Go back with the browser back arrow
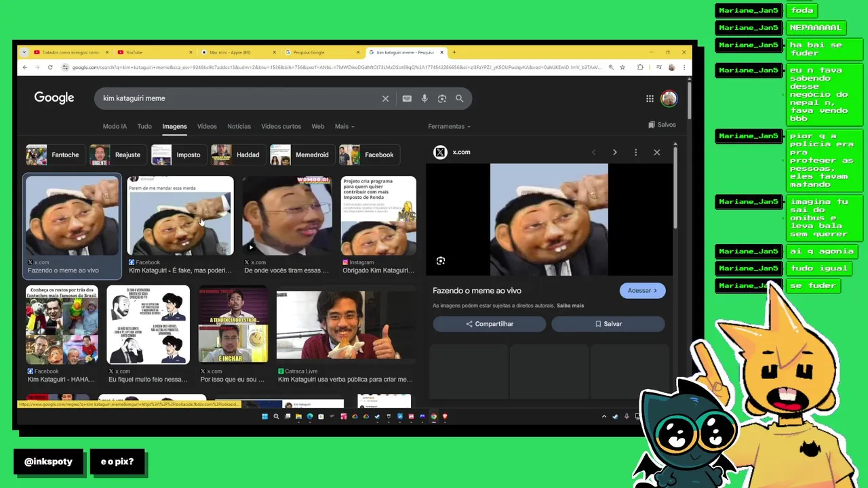868x488 pixels. tap(25, 67)
